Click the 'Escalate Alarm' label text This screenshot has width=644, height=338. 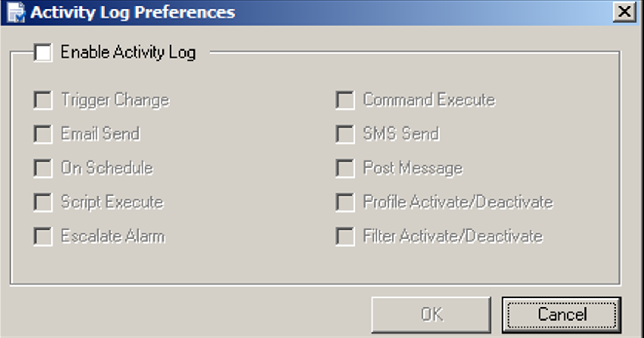(113, 236)
